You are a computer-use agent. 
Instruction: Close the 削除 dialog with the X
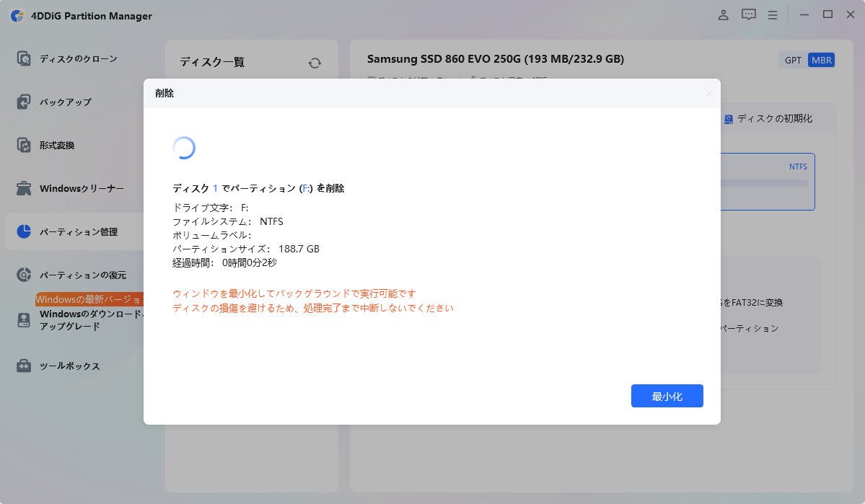[x=709, y=93]
